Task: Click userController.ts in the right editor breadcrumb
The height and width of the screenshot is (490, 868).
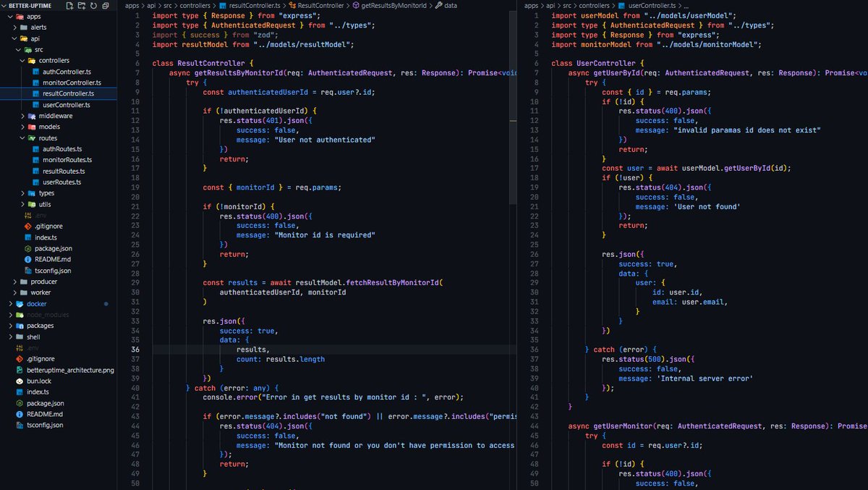Action: pyautogui.click(x=650, y=5)
